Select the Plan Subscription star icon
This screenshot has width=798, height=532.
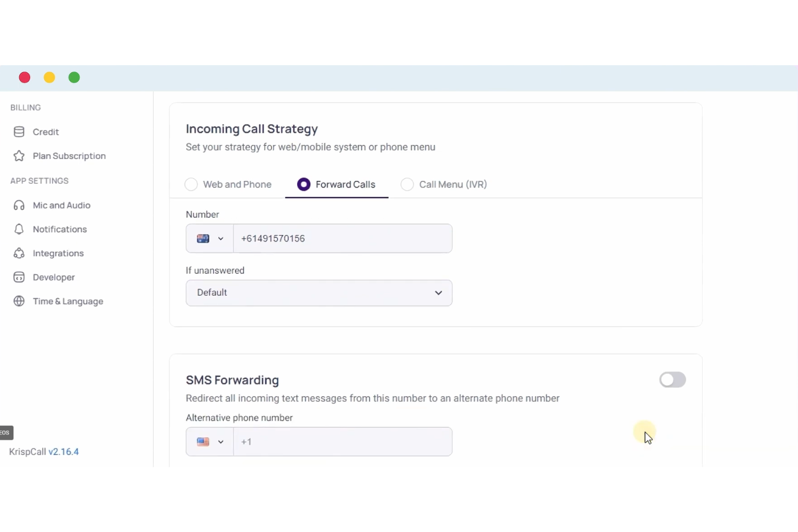pos(19,156)
